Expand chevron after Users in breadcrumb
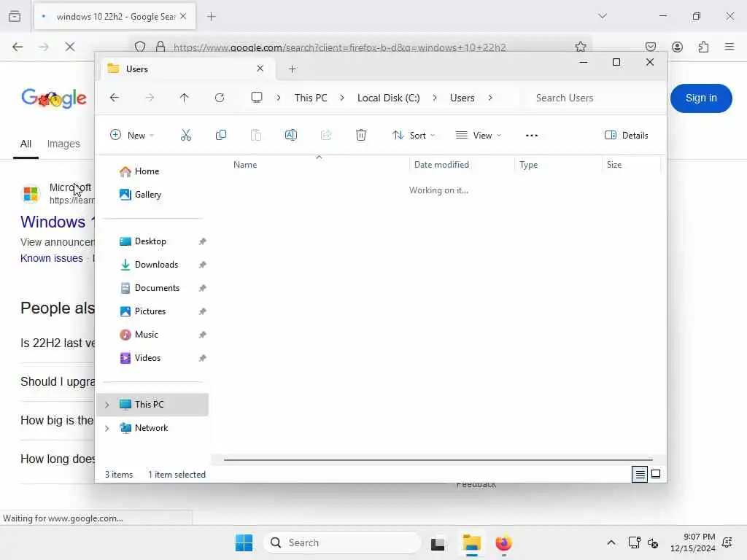The image size is (747, 560). 490,98
